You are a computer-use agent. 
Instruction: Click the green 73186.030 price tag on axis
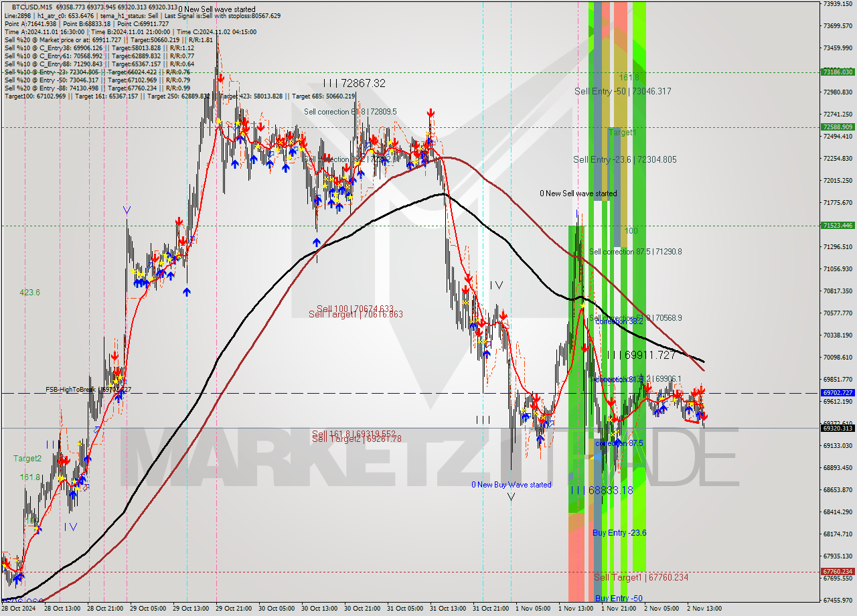tap(838, 72)
